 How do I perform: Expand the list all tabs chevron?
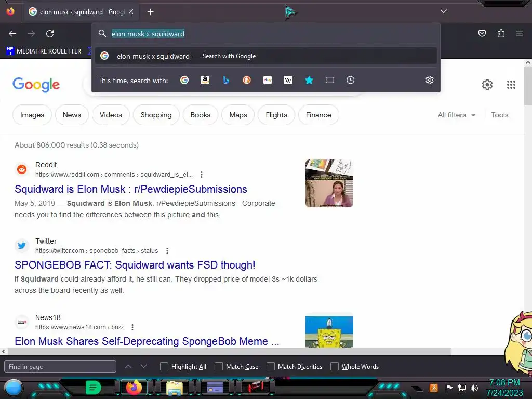[x=444, y=11]
